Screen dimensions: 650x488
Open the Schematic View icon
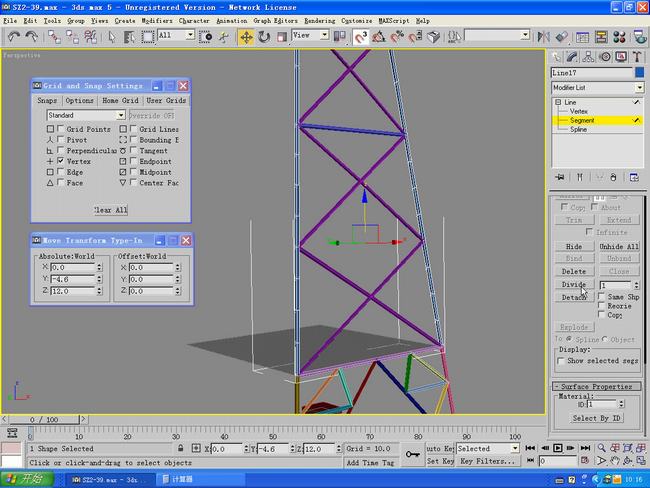601,37
